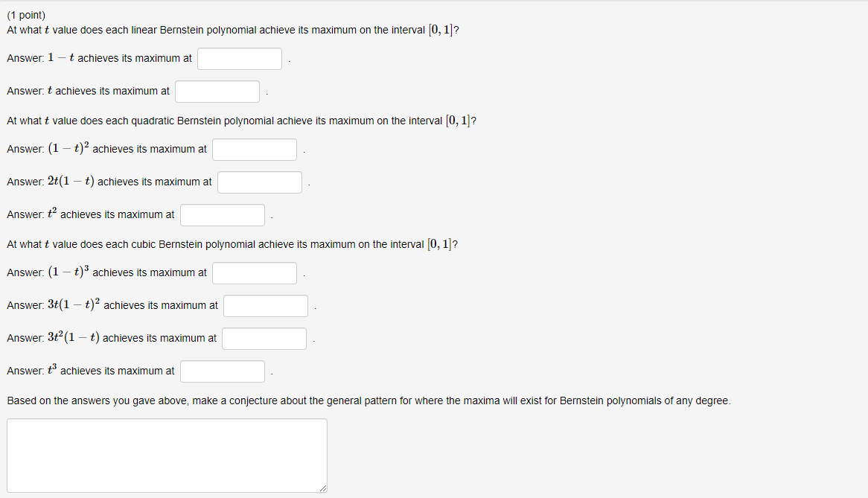Click the period after the 2t(1 − t) answer box
This screenshot has width=868, height=498.
tap(308, 185)
